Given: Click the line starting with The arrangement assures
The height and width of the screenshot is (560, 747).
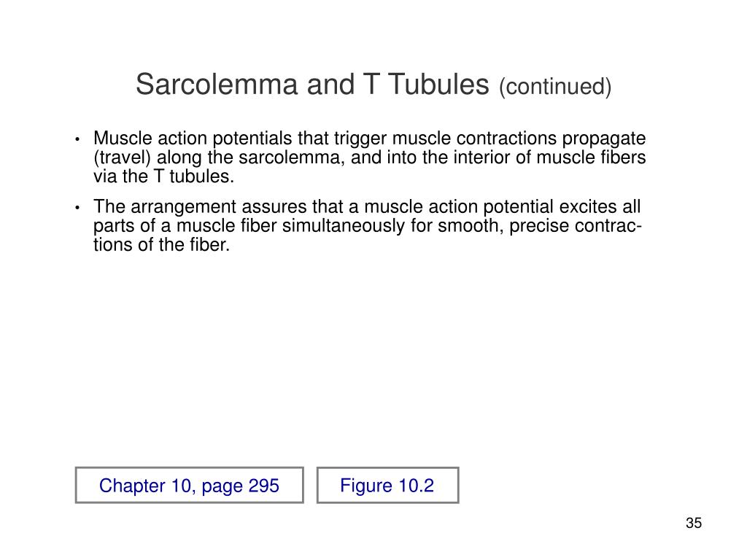Looking at the screenshot, I should click(367, 206).
